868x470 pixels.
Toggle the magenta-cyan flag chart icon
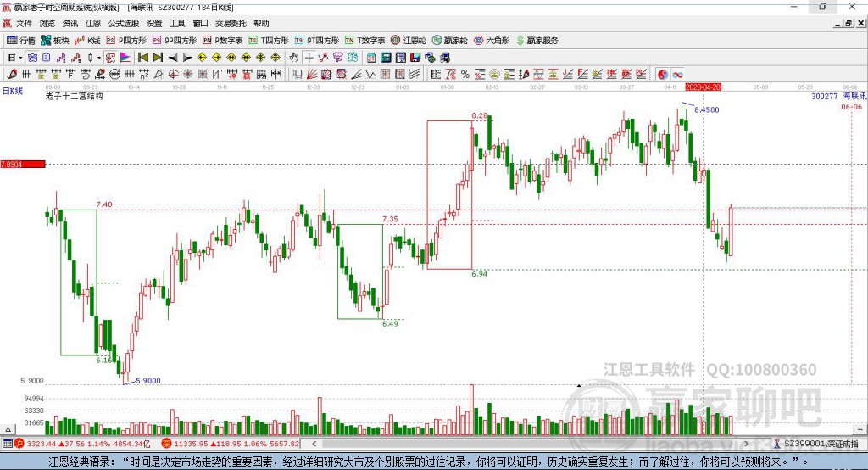click(x=125, y=58)
